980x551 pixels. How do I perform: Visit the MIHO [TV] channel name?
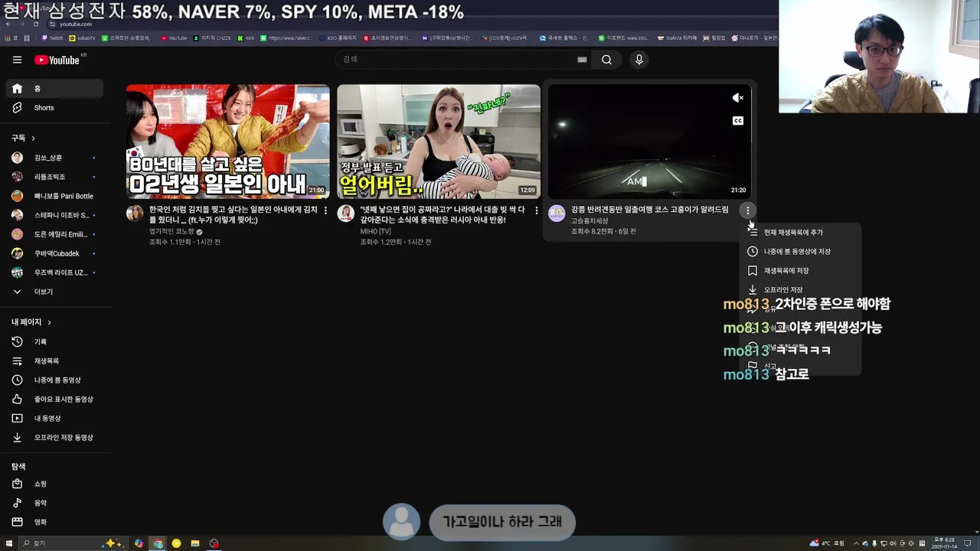click(376, 231)
